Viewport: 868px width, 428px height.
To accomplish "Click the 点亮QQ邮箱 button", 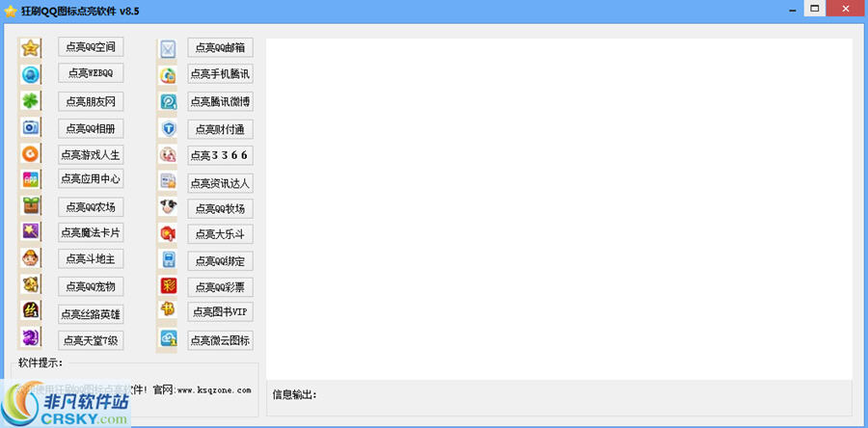I will pos(220,47).
